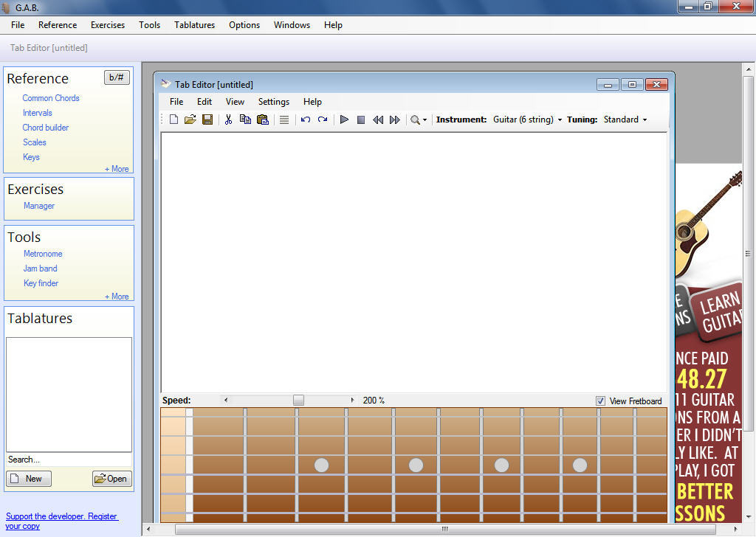756x537 pixels.
Task: Uncheck the View Fretboard checkbox
Action: [600, 401]
